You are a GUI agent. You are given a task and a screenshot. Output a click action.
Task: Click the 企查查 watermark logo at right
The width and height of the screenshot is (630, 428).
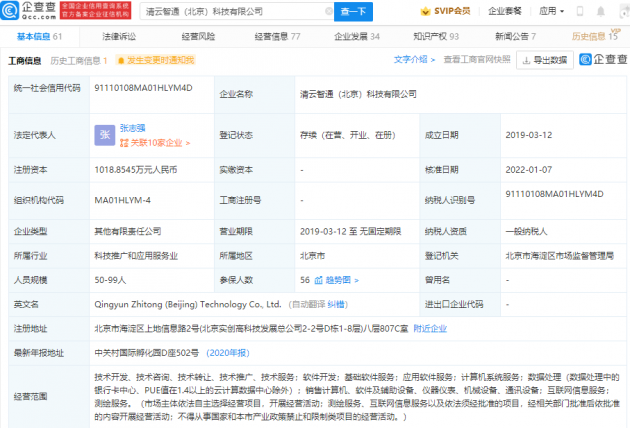coord(603,59)
